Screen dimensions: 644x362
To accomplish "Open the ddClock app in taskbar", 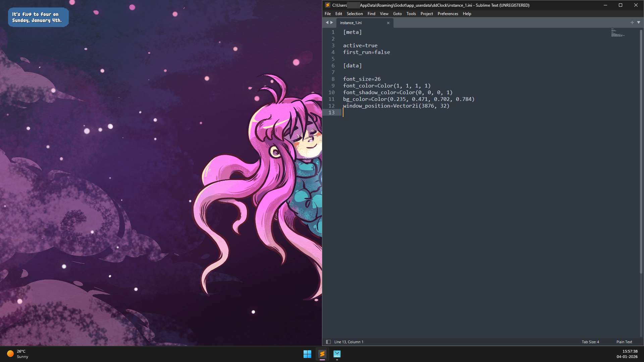I will pos(337,354).
